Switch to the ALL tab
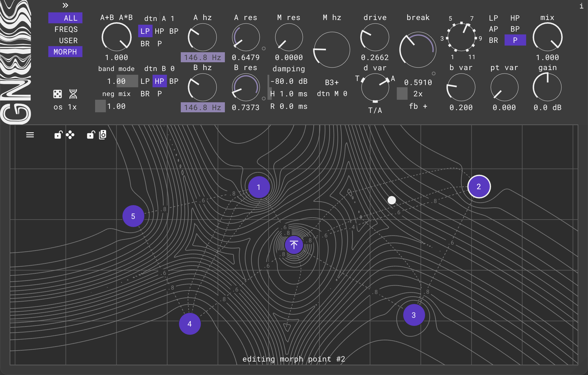 click(x=65, y=18)
